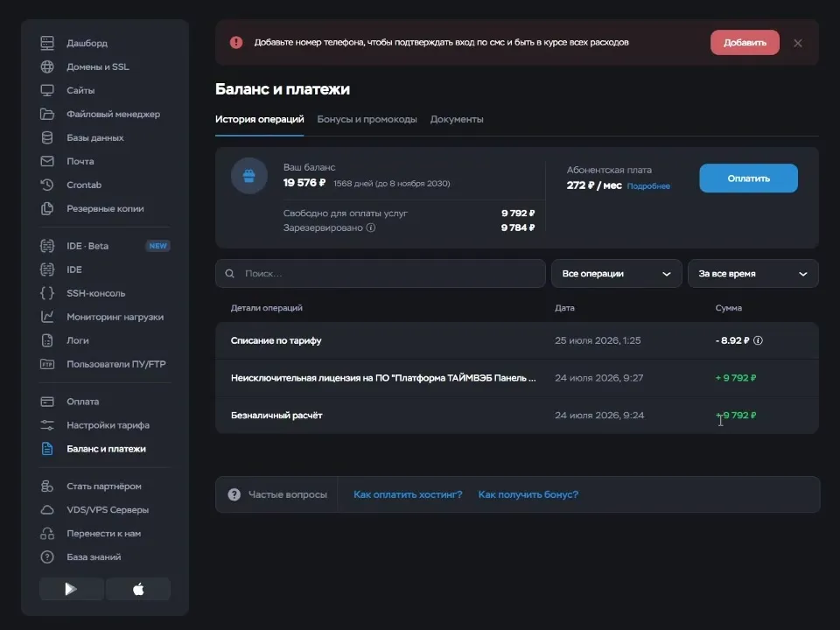This screenshot has width=840, height=630.
Task: Click the Сумма column header
Action: [729, 308]
